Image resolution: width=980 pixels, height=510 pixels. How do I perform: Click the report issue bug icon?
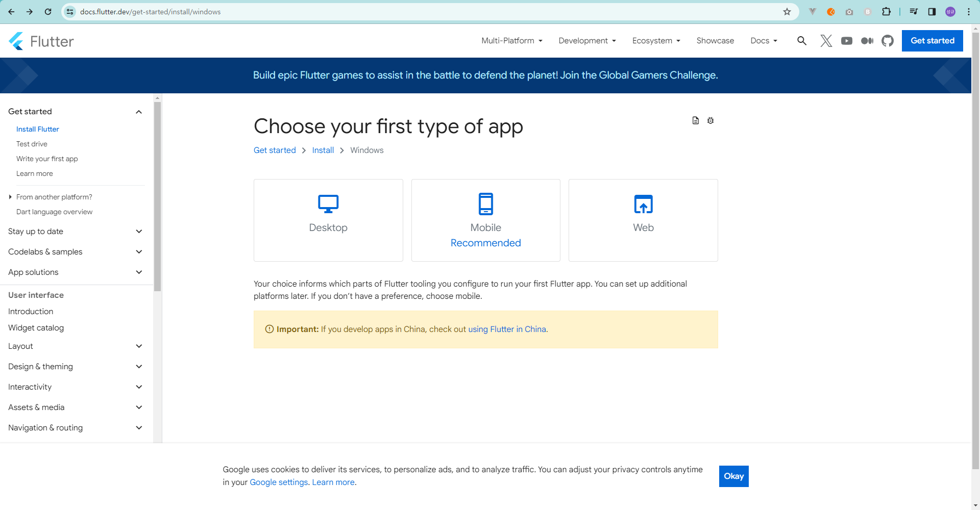(x=710, y=120)
